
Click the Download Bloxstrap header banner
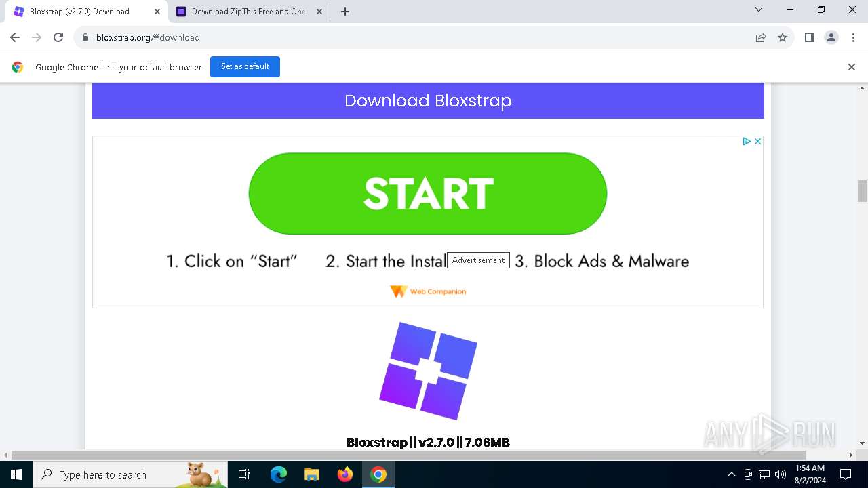[x=428, y=100]
